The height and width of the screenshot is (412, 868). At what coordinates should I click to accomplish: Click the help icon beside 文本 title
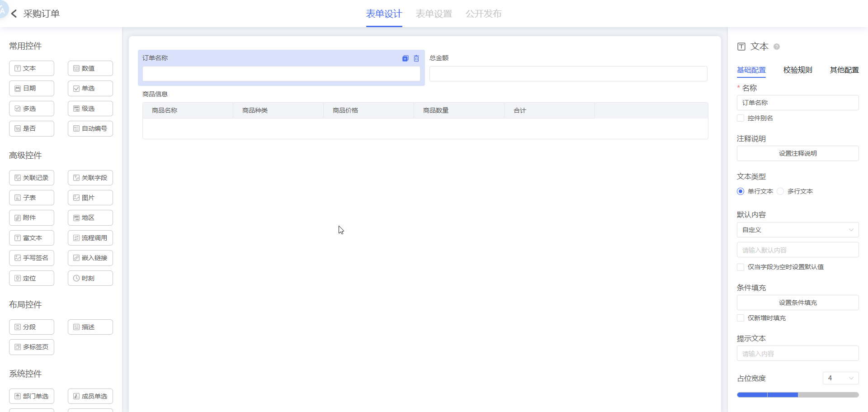pyautogui.click(x=777, y=47)
